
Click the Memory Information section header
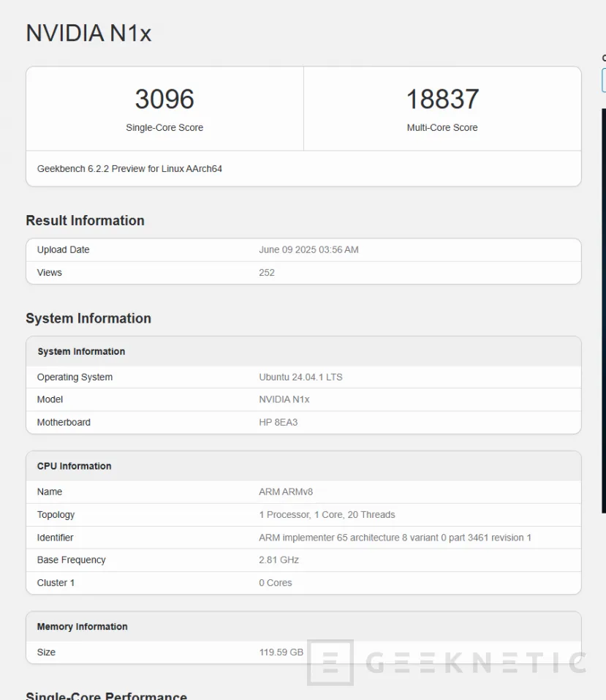point(81,626)
